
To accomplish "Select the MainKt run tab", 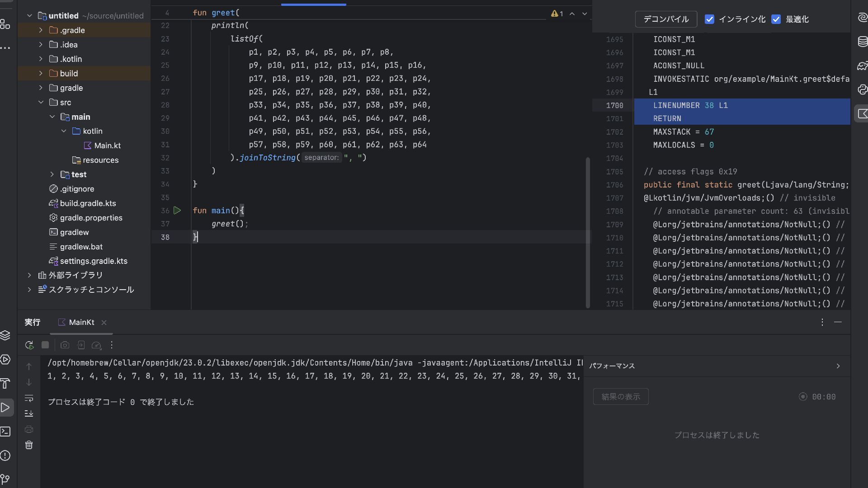I will (x=81, y=322).
